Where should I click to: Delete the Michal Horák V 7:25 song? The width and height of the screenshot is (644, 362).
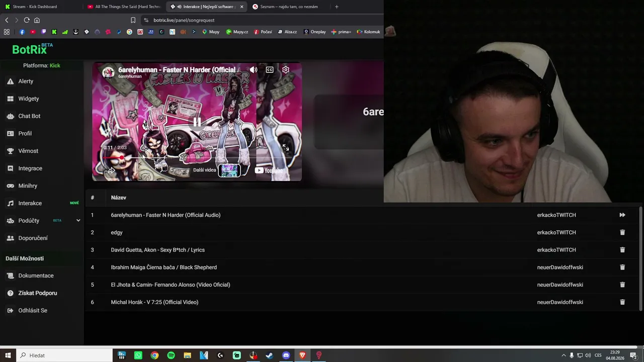622,302
